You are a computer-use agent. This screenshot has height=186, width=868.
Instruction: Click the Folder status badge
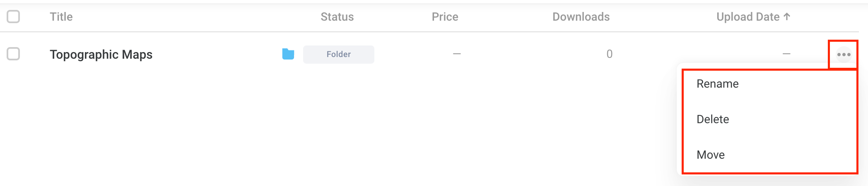coord(339,55)
